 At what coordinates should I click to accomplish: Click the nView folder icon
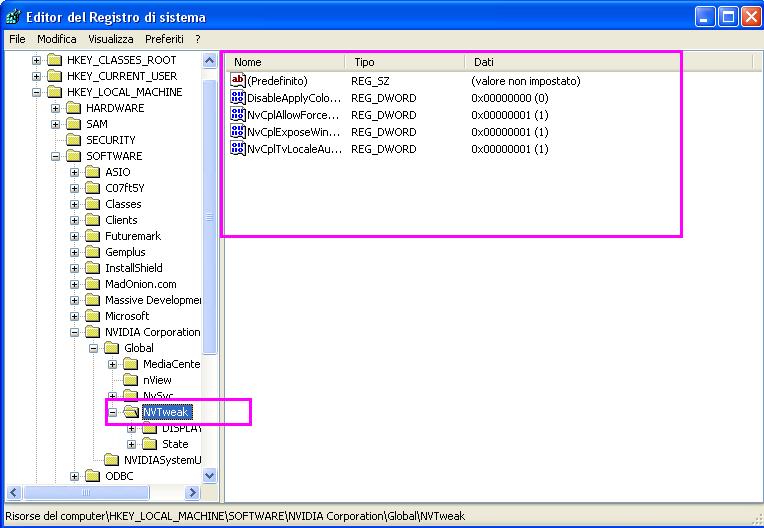pyautogui.click(x=131, y=380)
